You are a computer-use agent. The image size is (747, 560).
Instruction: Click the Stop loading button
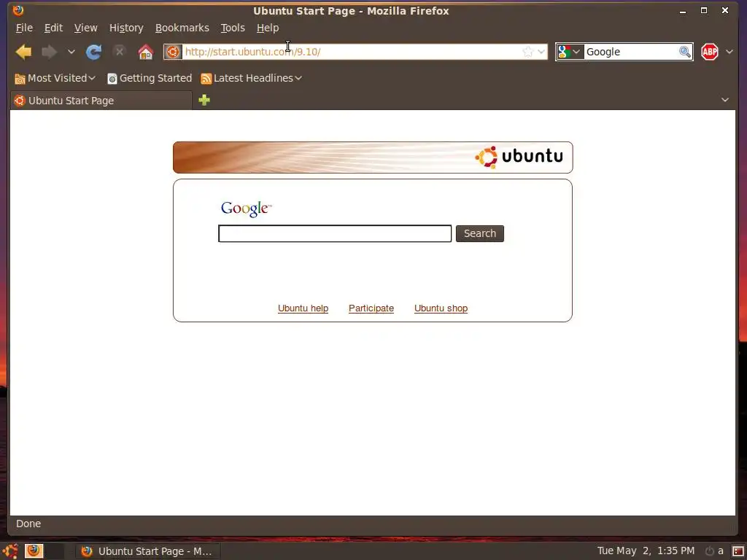(x=120, y=52)
